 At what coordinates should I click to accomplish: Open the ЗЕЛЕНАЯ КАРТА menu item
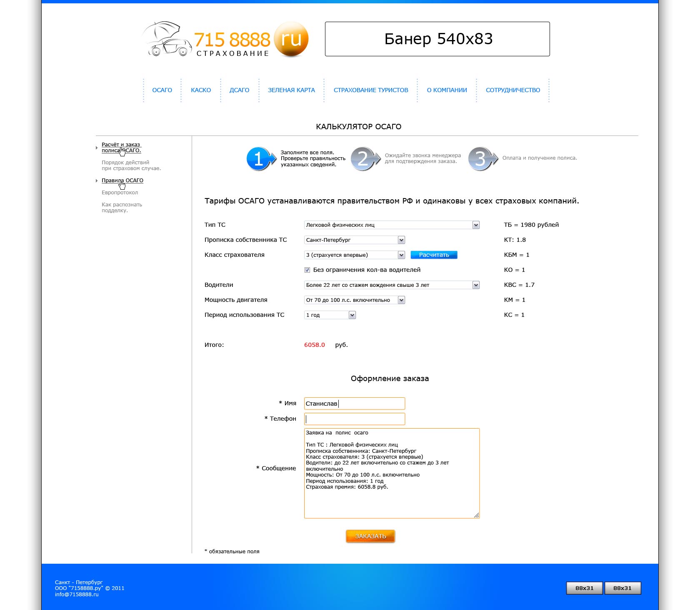[291, 90]
